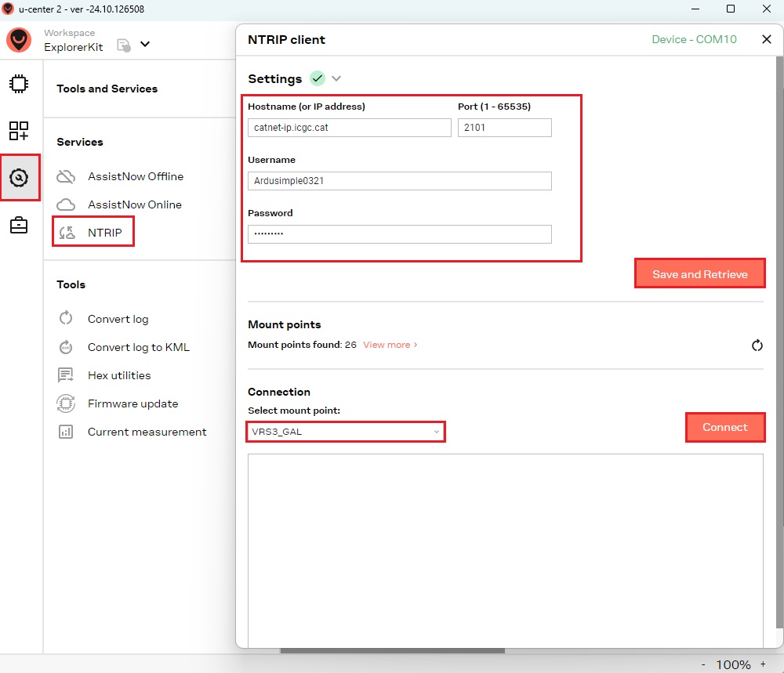
Task: Expand the Workspace dropdown arrow
Action: (145, 45)
